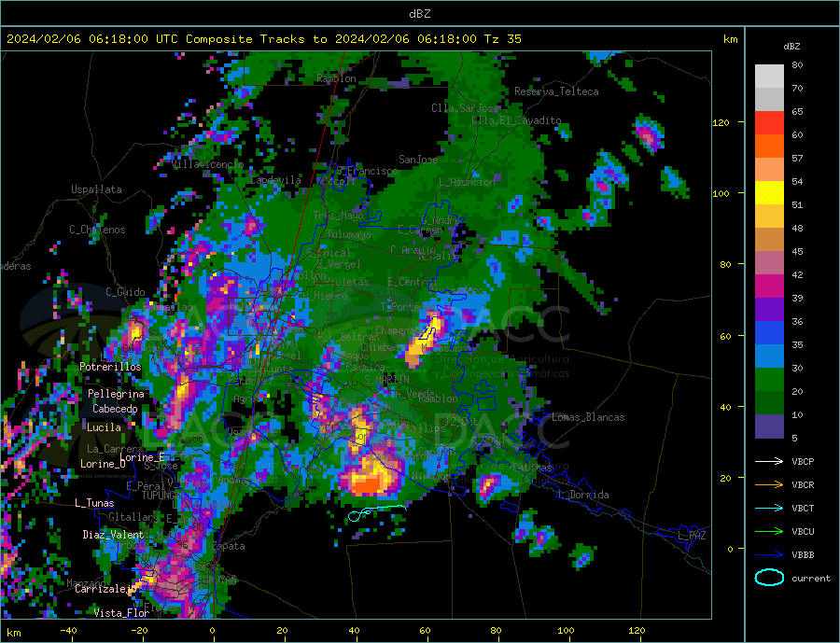Click the cyan VBCT arrow in legend

(x=769, y=508)
